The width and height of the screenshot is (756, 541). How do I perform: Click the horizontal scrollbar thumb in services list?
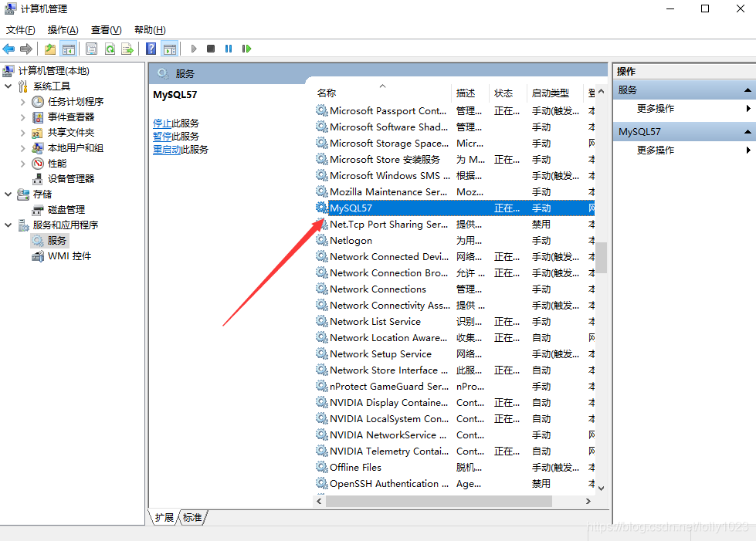coord(439,501)
